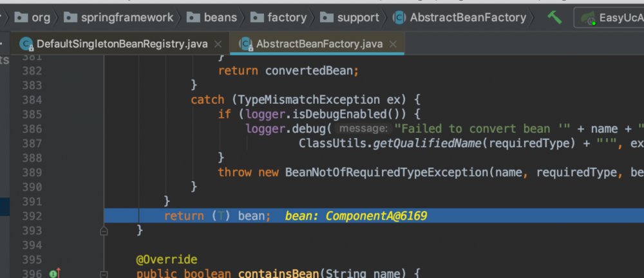This screenshot has height=278, width=644.
Task: Click line number 384 in the gutter
Action: pyautogui.click(x=32, y=100)
